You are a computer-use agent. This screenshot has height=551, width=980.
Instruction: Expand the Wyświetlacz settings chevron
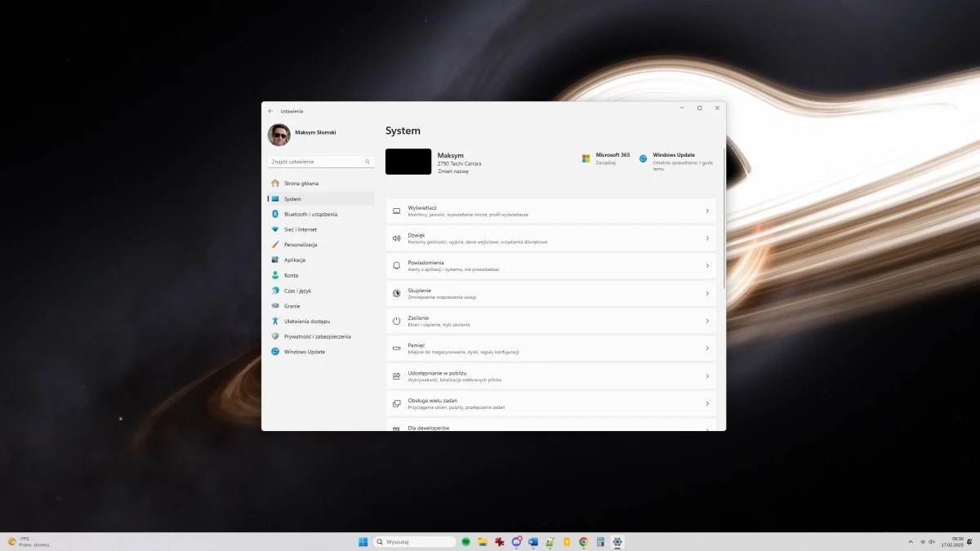[x=707, y=210]
